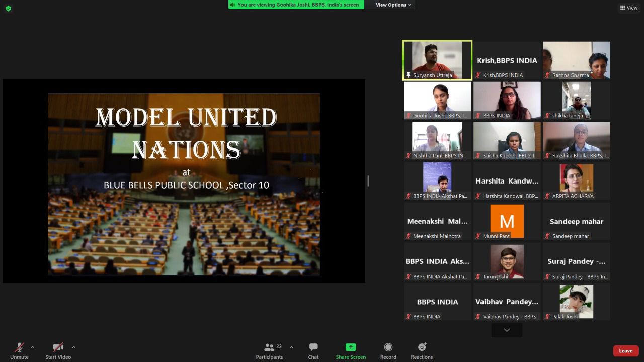Screen dimensions: 644x362
Task: Select Munni Pant's participant tile
Action: 507,221
